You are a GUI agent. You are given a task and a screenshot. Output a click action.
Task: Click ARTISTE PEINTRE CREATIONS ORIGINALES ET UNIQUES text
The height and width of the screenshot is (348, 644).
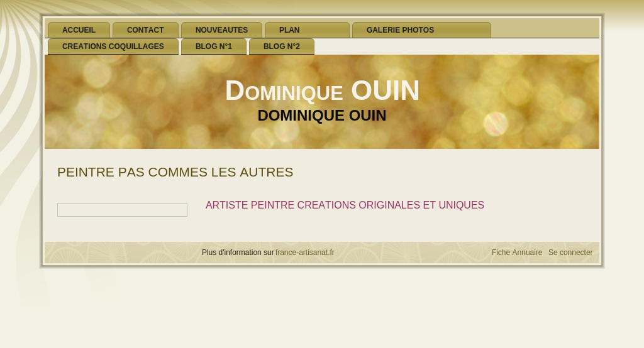pos(345,205)
